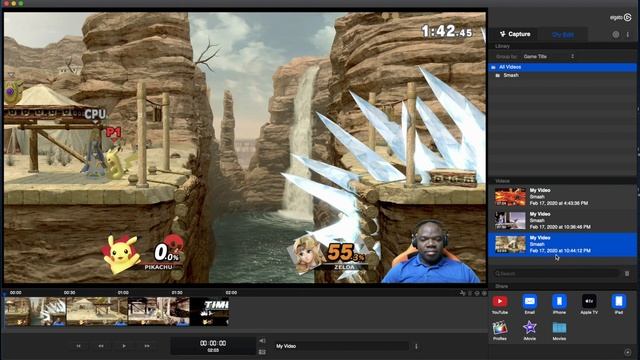Click the trash icon beside search
The width and height of the screenshot is (640, 360).
point(627,273)
